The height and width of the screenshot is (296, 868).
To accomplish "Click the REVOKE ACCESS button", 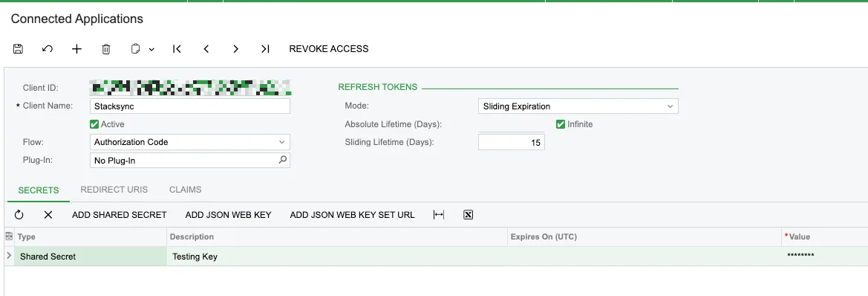I will pyautogui.click(x=329, y=49).
